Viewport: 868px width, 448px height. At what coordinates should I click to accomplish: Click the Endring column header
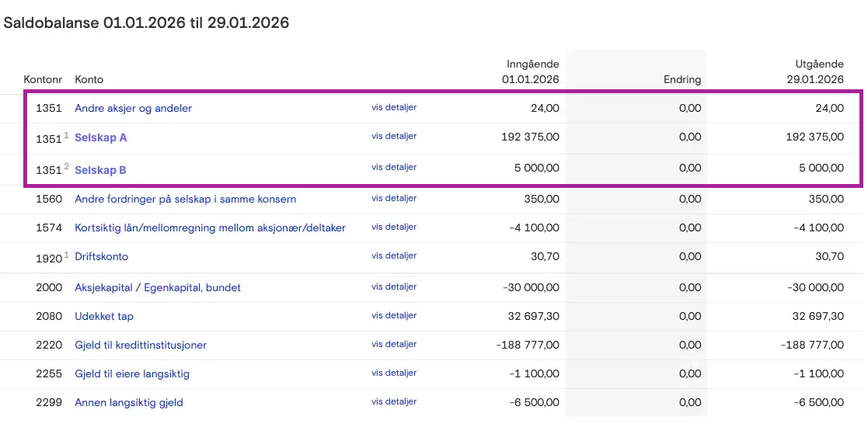click(682, 80)
